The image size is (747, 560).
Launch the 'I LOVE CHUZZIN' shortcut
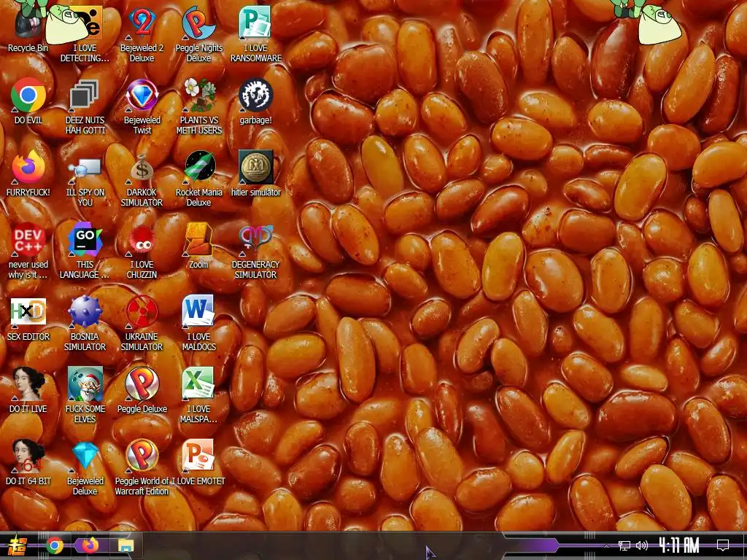coord(142,250)
